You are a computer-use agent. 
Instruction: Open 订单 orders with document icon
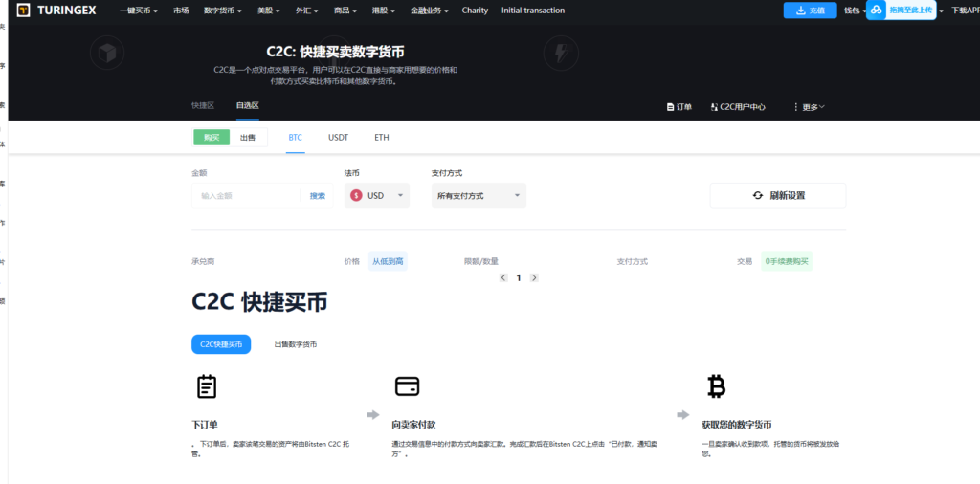679,107
